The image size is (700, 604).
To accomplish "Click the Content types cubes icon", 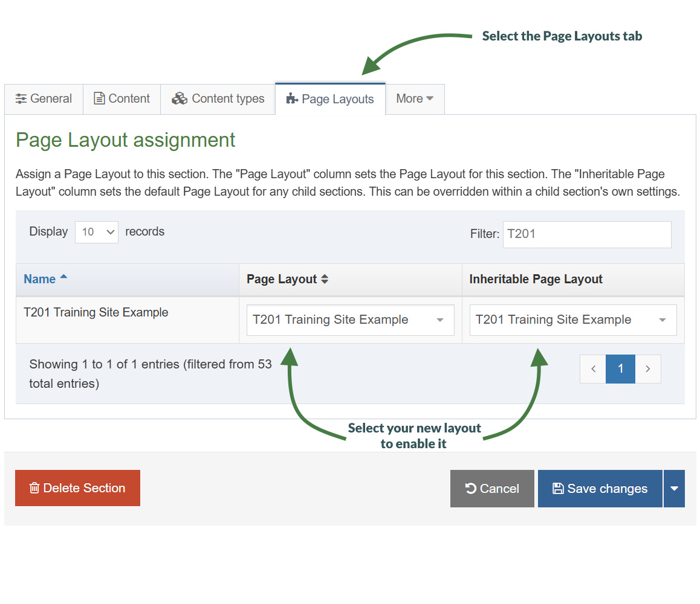I will point(180,98).
